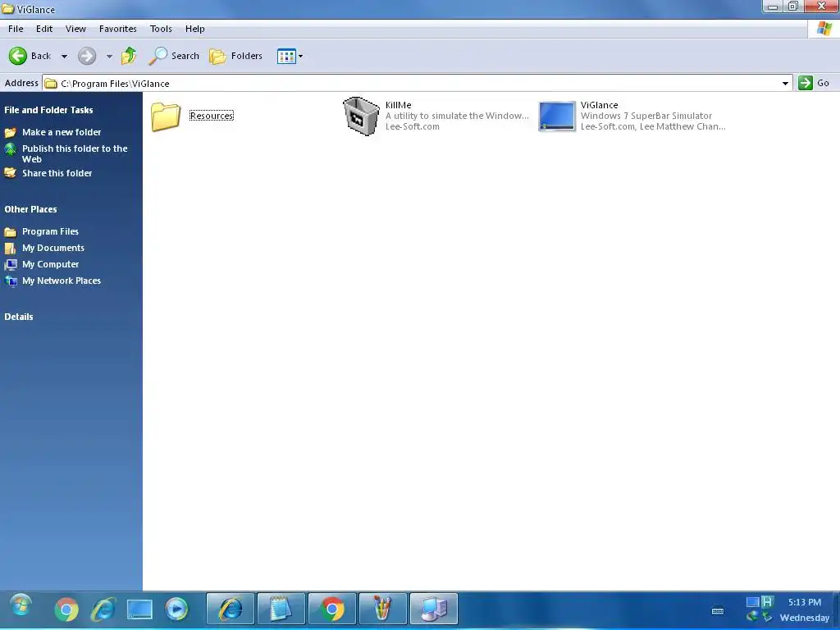Open the Edit menu
This screenshot has height=630, width=840.
click(x=44, y=29)
